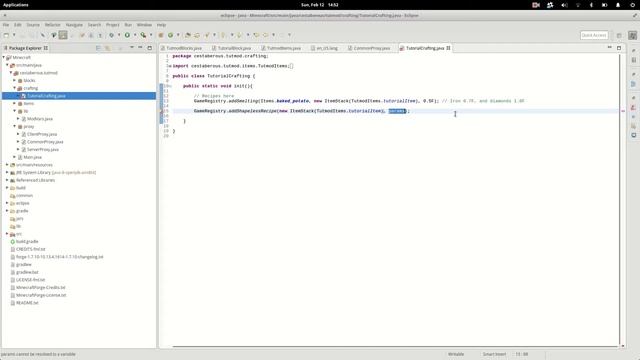Click the error marker on line 15
The image size is (640, 360).
click(161, 111)
